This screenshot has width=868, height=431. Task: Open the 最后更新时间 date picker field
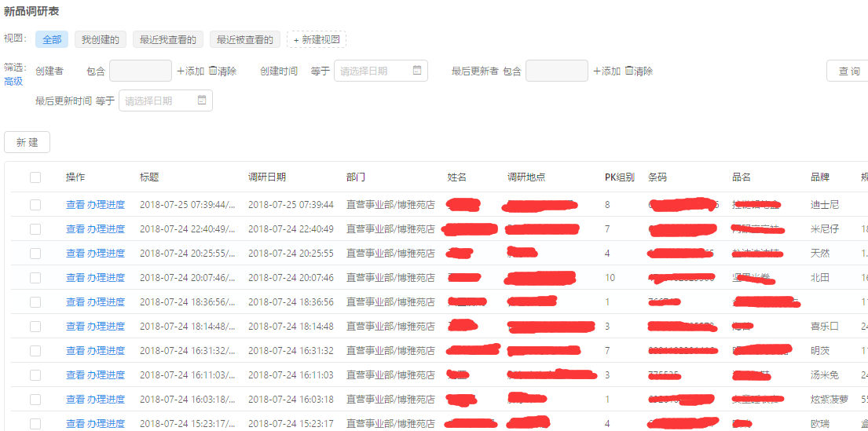(x=166, y=100)
